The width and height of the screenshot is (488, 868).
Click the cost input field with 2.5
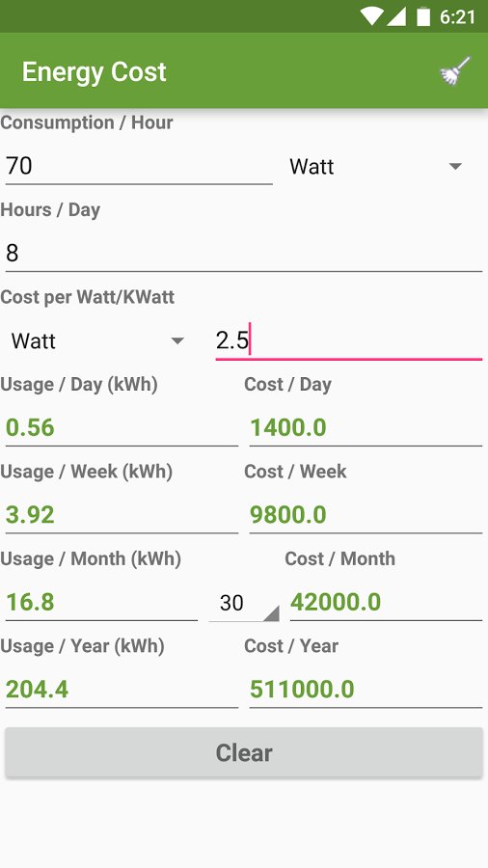(x=348, y=340)
